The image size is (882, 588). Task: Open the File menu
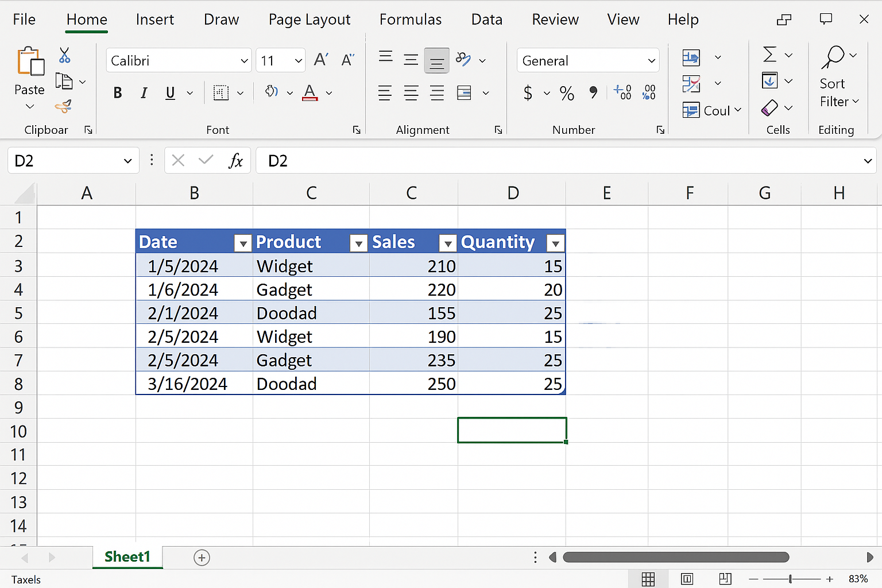point(24,20)
